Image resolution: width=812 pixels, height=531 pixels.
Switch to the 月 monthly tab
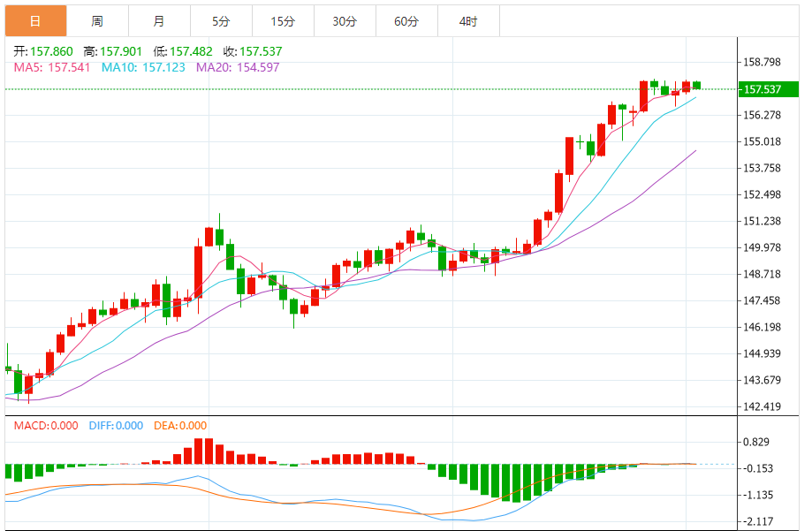tap(159, 21)
